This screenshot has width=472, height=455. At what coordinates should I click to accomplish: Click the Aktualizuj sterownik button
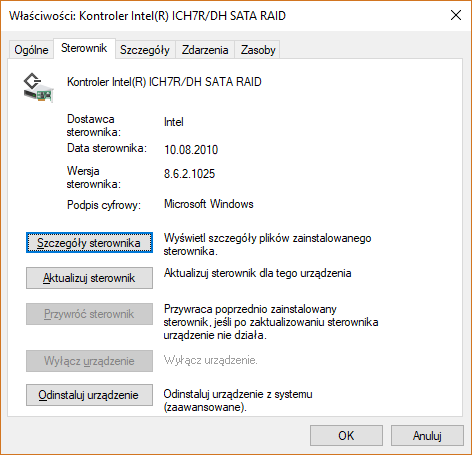(x=89, y=278)
